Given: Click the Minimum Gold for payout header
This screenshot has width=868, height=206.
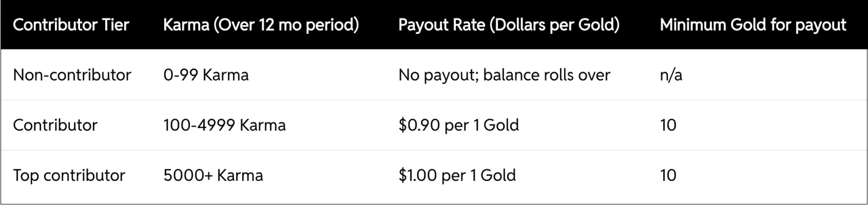Looking at the screenshot, I should (x=753, y=25).
